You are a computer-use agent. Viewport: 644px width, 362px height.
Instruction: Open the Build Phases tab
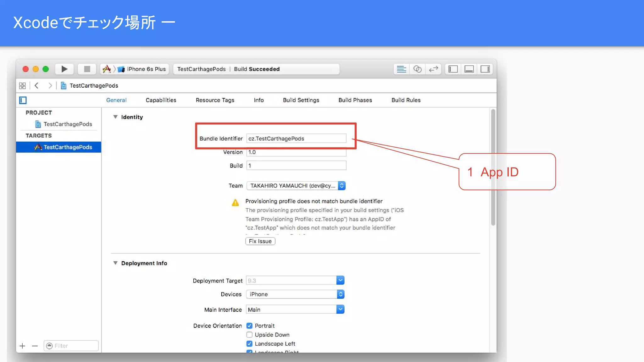click(355, 100)
